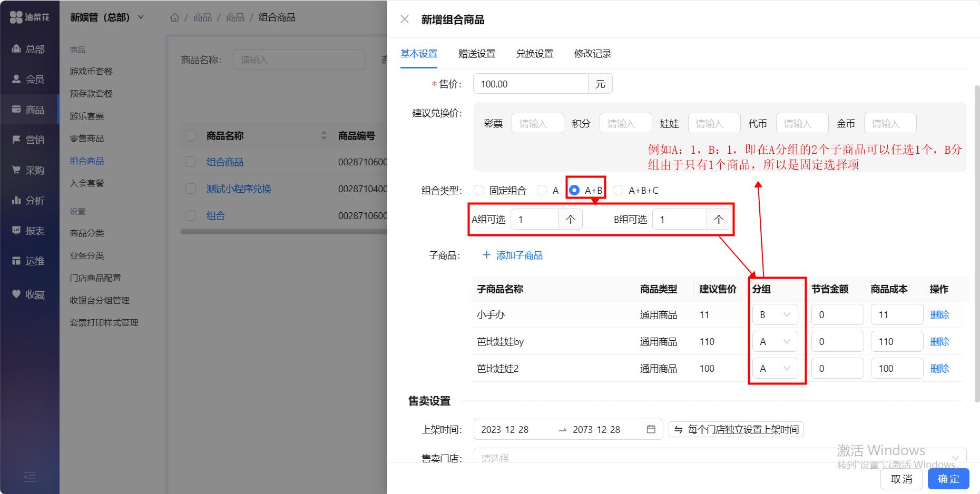
Task: Click the product table horizontal scrollbar
Action: pyautogui.click(x=283, y=231)
